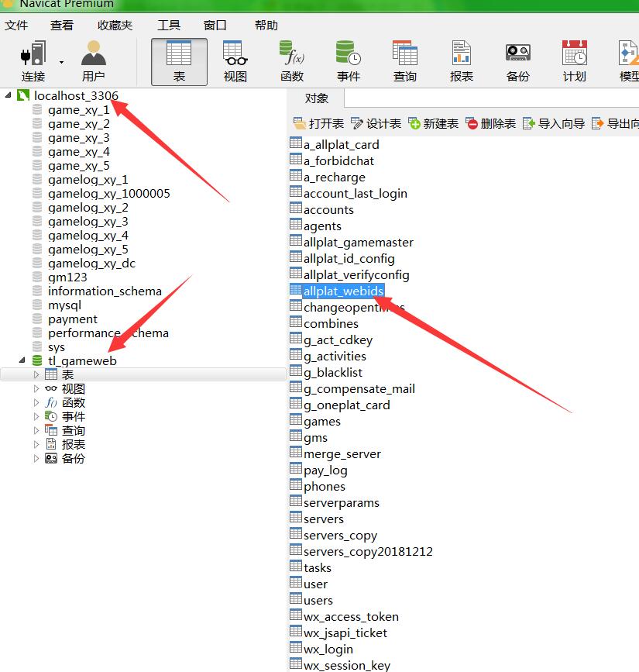The image size is (639, 672).
Task: Select the 视图 (View) toolbar icon
Action: tap(235, 61)
